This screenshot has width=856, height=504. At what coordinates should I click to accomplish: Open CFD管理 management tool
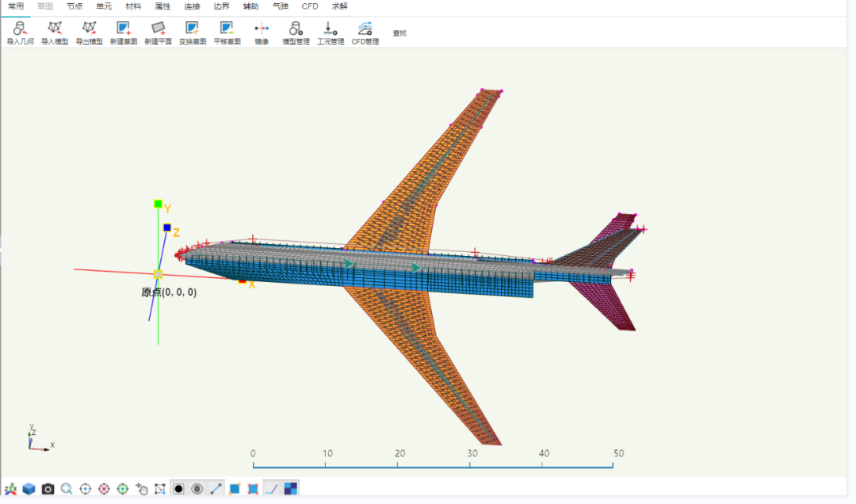[x=365, y=32]
